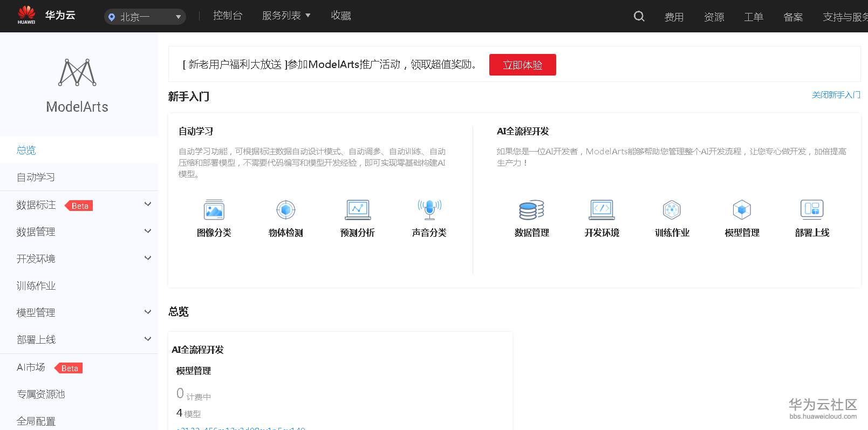Screen dimensions: 868x430
Task: Click the location pin icon beside 北京一
Action: [x=112, y=17]
